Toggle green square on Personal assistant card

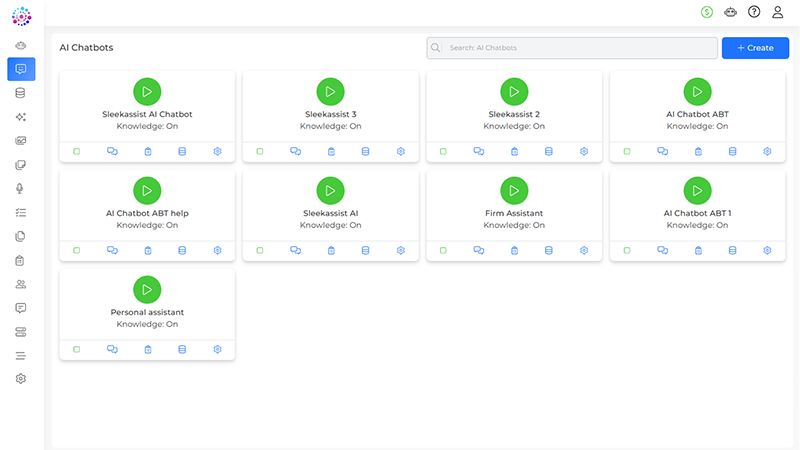click(77, 349)
